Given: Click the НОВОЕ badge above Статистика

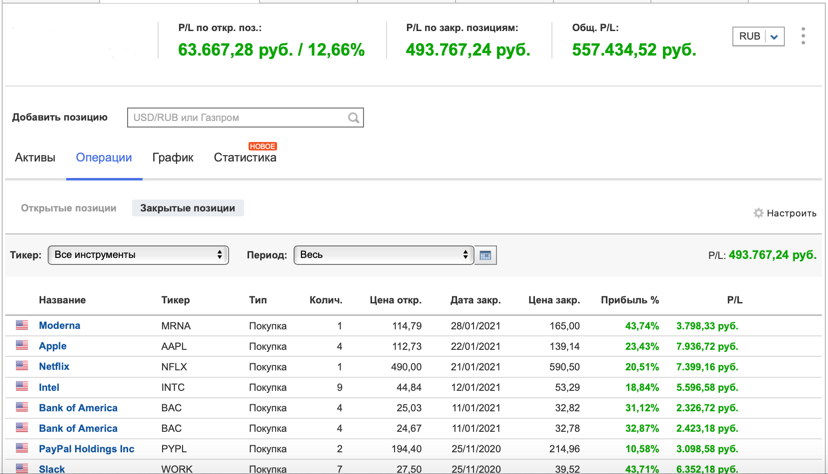Looking at the screenshot, I should coord(263,146).
